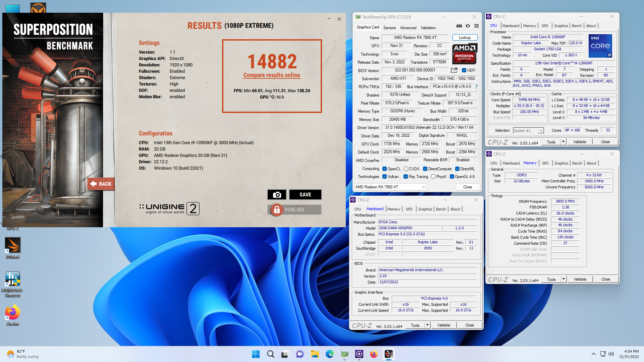Click BACK button in Superposition
The height and width of the screenshot is (362, 644).
(x=101, y=184)
